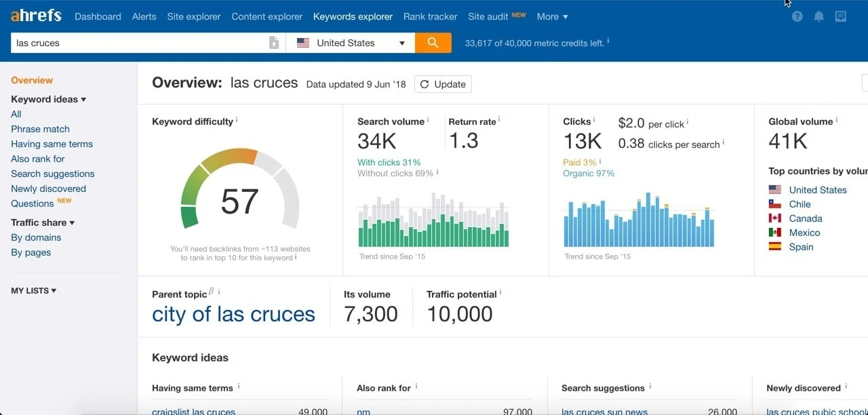
Task: Run the search with the orange magnifier button
Action: point(433,43)
